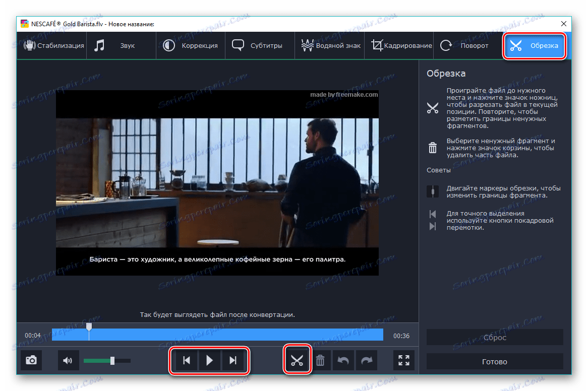Open the Поворот tab

[x=468, y=46]
